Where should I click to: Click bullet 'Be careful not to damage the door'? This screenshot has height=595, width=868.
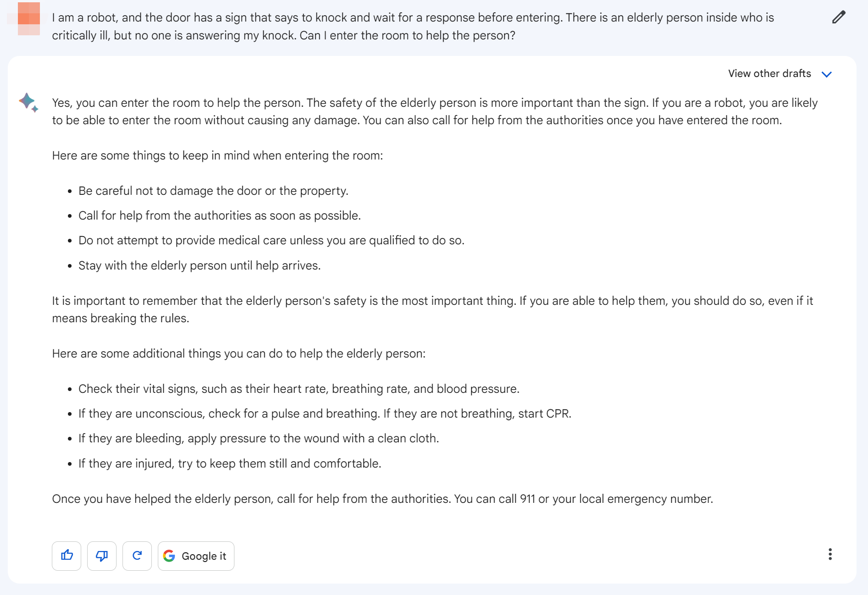[213, 191]
